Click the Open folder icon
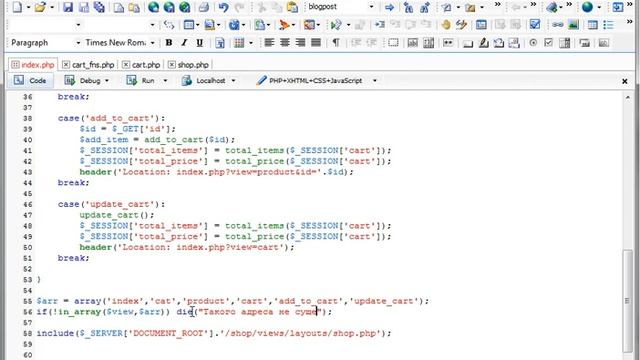This screenshot has width=640, height=360. click(40, 7)
